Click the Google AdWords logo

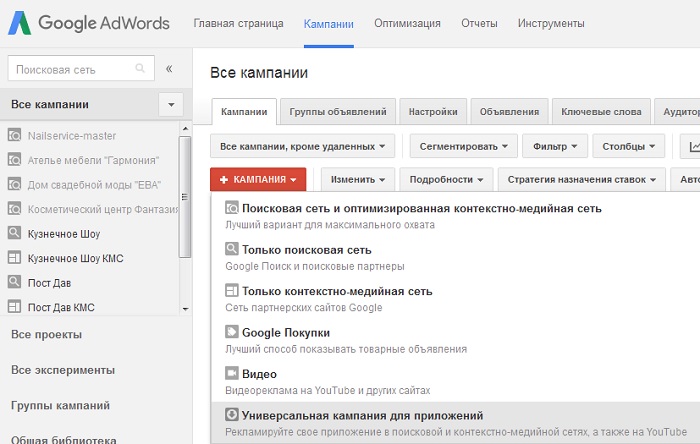point(89,23)
